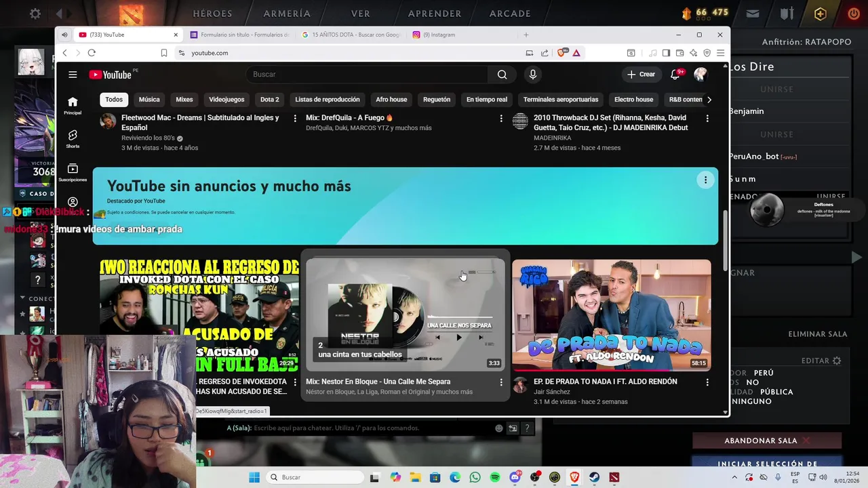868x488 pixels.
Task: Select the Afro house filter chip
Action: [391, 100]
